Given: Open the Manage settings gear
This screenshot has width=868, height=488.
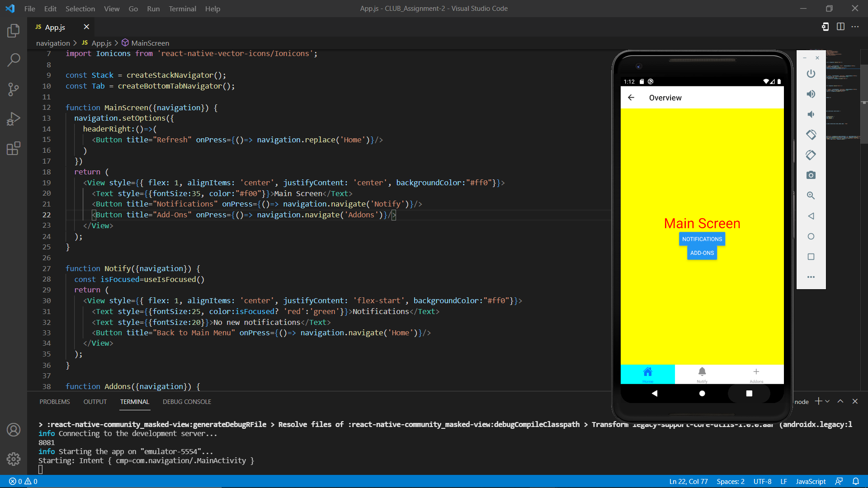Looking at the screenshot, I should pyautogui.click(x=13, y=459).
